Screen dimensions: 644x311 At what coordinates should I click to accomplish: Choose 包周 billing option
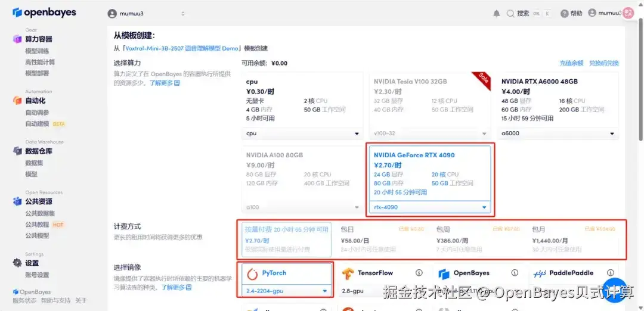[x=478, y=240]
